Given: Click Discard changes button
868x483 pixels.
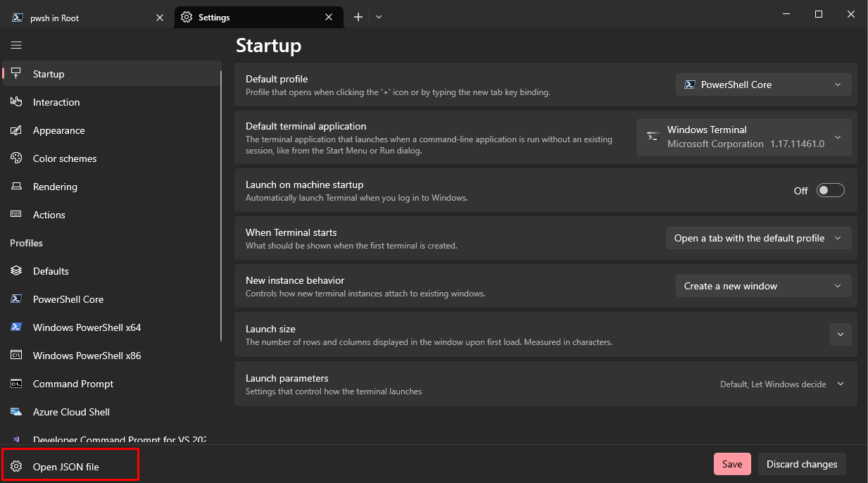Looking at the screenshot, I should (x=802, y=464).
